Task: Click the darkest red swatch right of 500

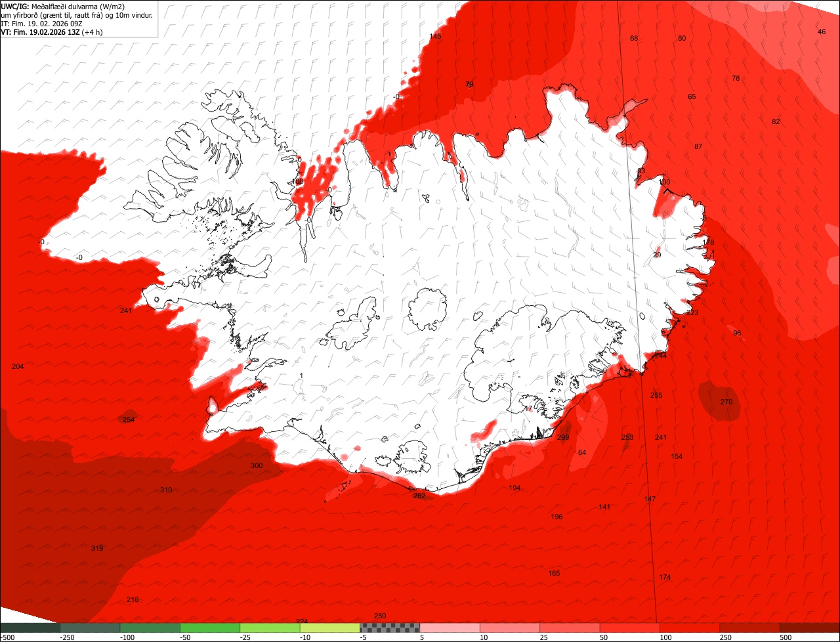Action: (810, 628)
